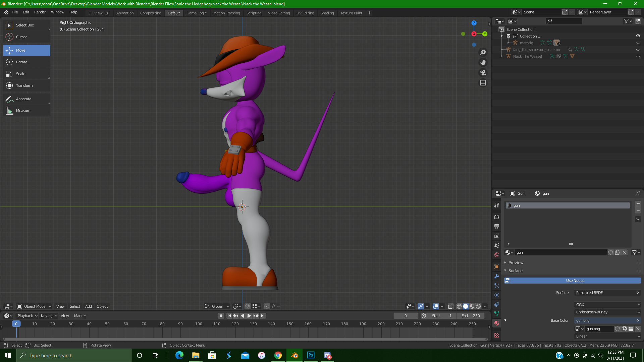Open the Output properties tab
Viewport: 644px width, 362px height.
pos(497,227)
